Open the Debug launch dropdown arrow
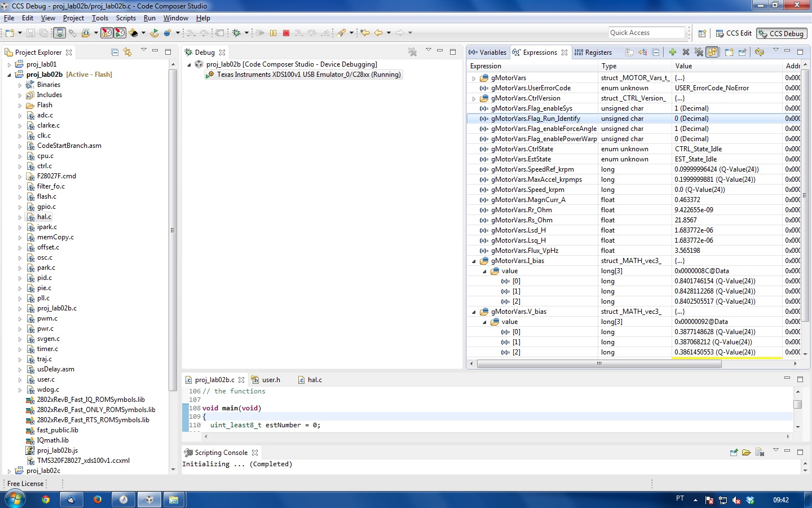The image size is (812, 508). tap(246, 33)
